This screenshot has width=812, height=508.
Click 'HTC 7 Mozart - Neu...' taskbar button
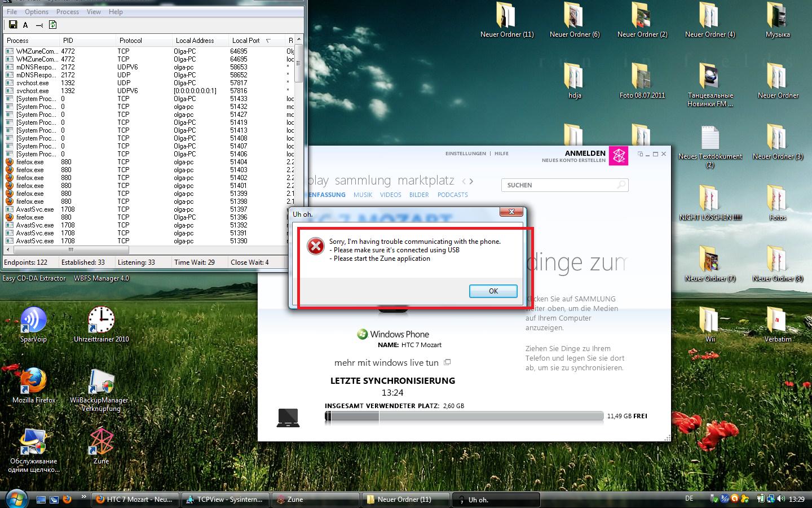click(135, 500)
